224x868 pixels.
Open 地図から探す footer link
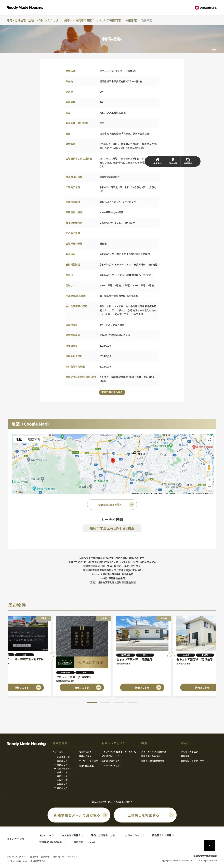85,752
